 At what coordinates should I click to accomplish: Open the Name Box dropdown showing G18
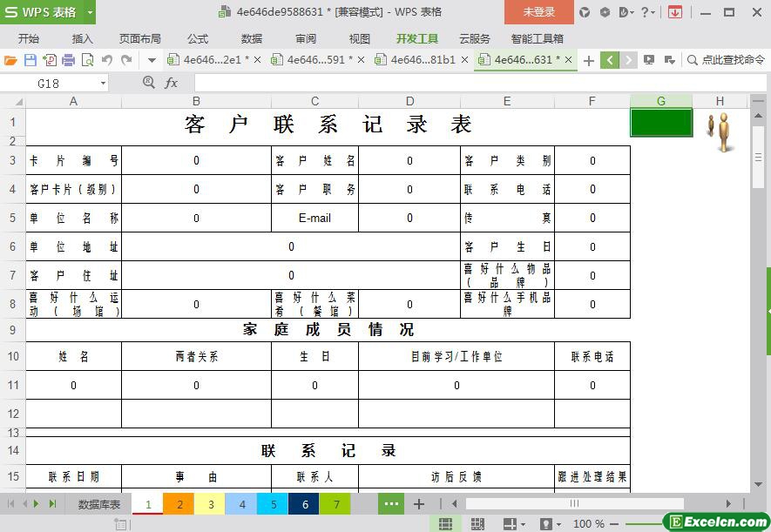pyautogui.click(x=103, y=84)
